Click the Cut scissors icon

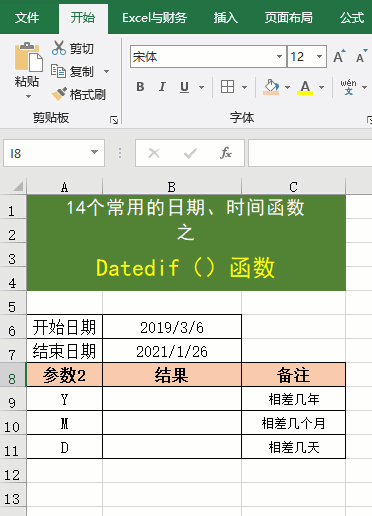tap(59, 48)
